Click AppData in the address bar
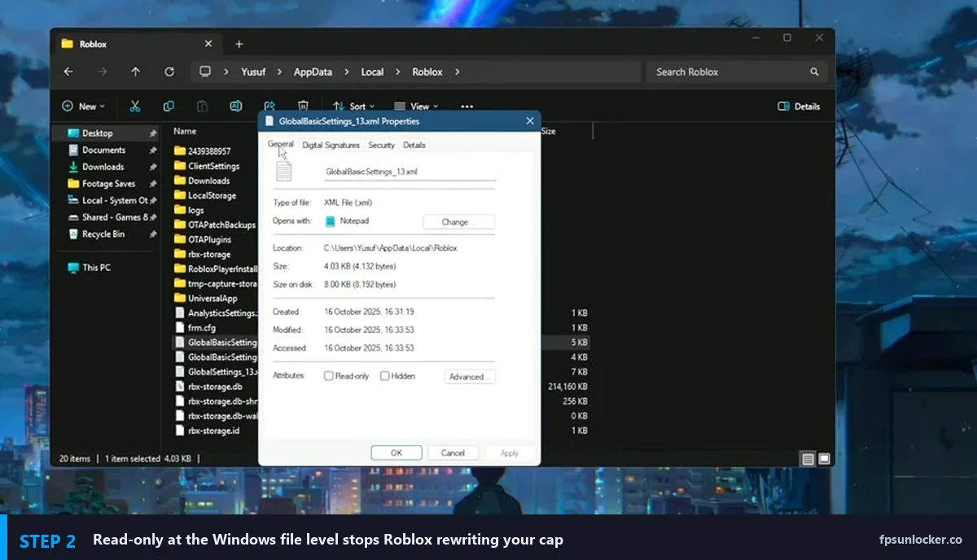Screen dimensions: 977x560 [x=313, y=72]
